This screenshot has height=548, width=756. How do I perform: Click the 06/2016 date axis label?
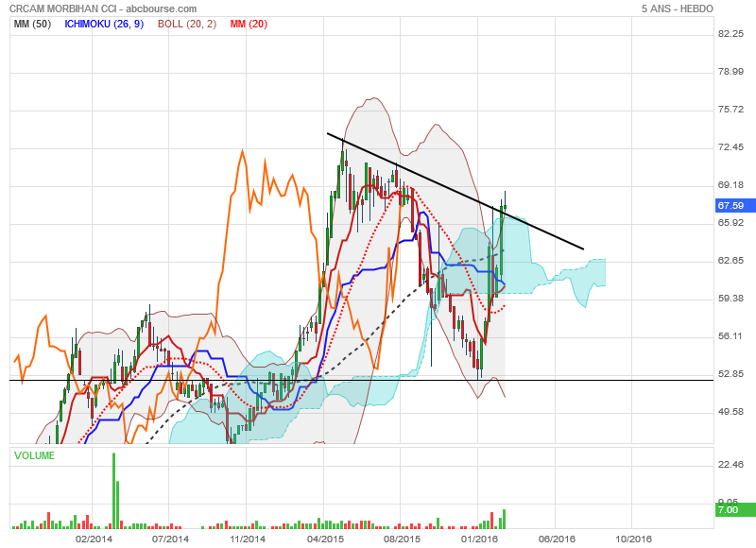[557, 539]
